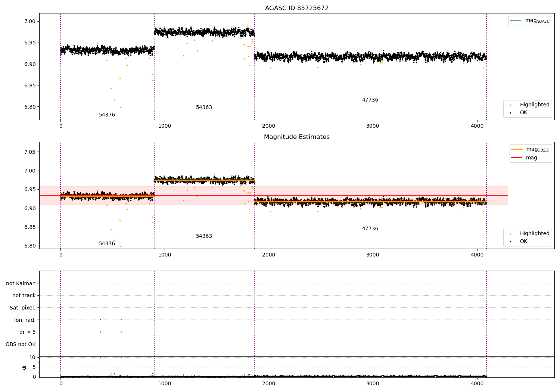This screenshot has height=392, width=560.
Task: Click 'OK' legend entry in top plot
Action: (519, 113)
